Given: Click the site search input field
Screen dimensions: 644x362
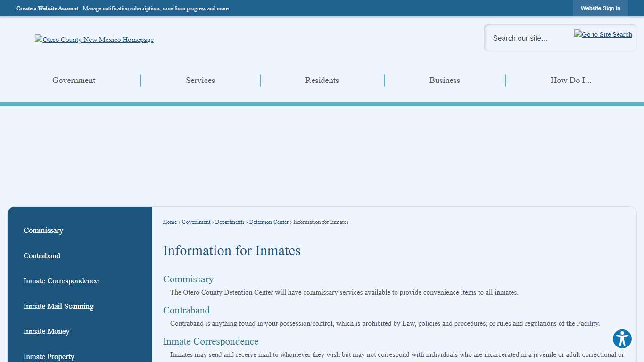Looking at the screenshot, I should 528,38.
